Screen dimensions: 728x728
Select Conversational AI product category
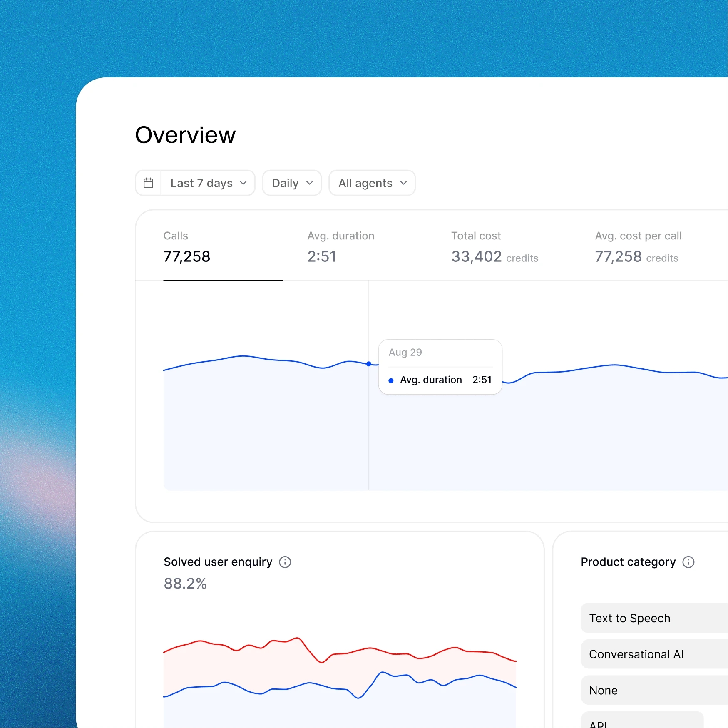[x=636, y=654]
